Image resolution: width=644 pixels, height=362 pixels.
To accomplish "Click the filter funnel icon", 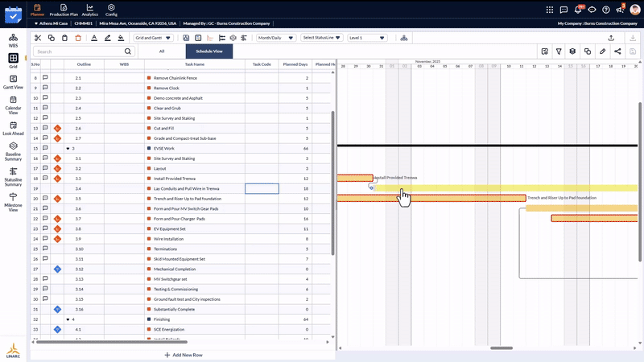I will (x=559, y=51).
